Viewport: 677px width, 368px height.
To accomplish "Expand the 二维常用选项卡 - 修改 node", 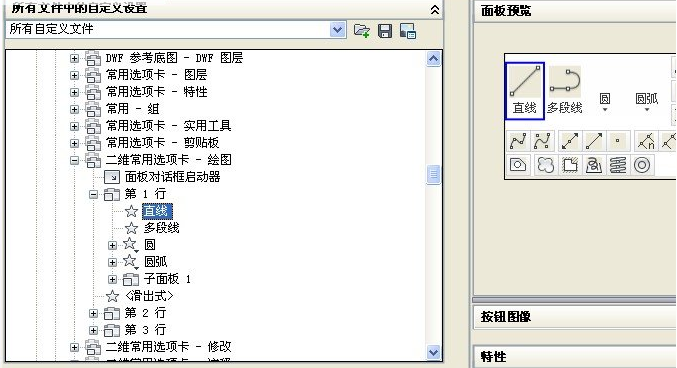I will [74, 347].
